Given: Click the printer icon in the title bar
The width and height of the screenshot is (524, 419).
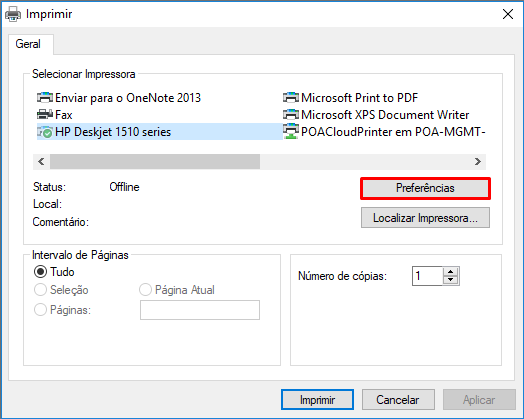Looking at the screenshot, I should tap(13, 14).
